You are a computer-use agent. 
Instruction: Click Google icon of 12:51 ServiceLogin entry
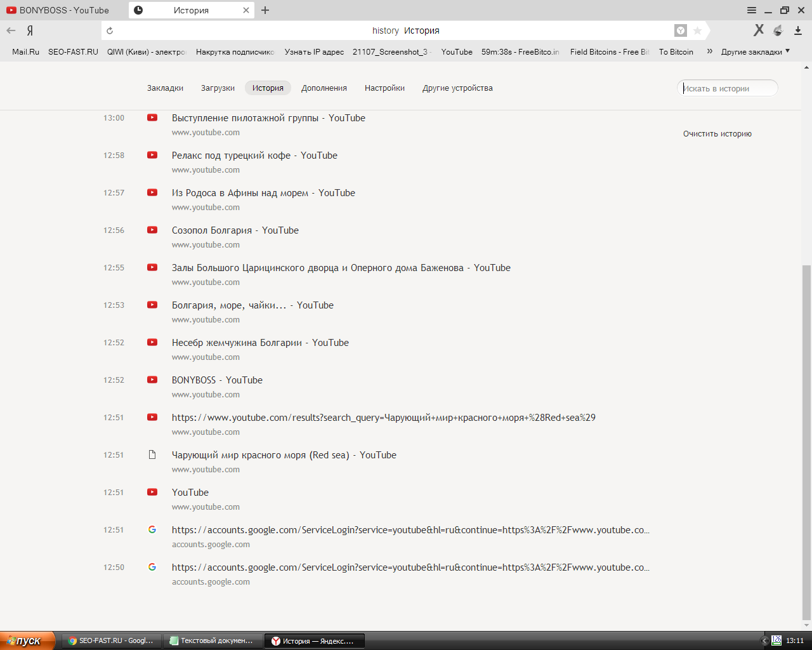152,529
